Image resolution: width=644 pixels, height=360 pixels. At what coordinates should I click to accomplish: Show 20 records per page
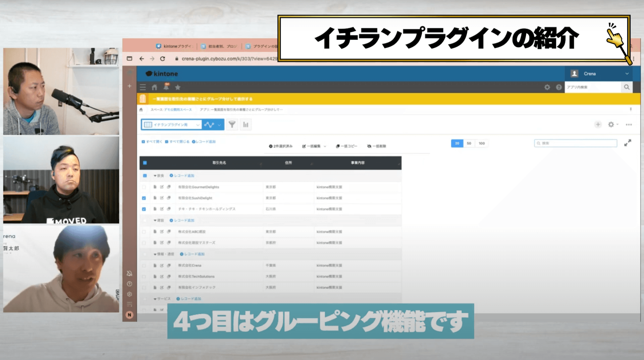point(457,143)
